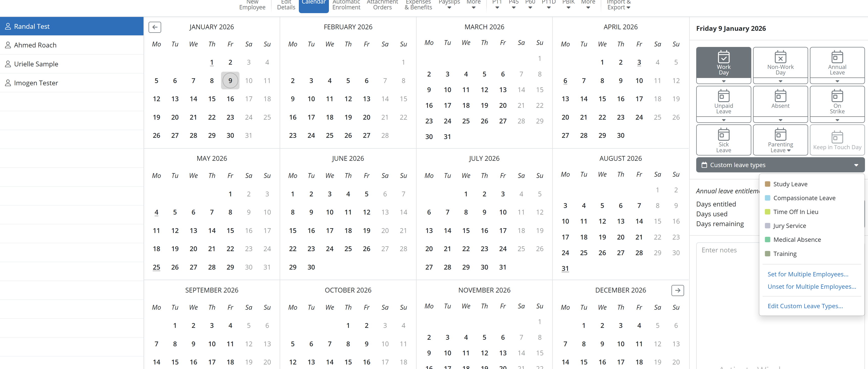Select the Work Day calendar icon
Screen dimensions: 868x369
pos(724,57)
